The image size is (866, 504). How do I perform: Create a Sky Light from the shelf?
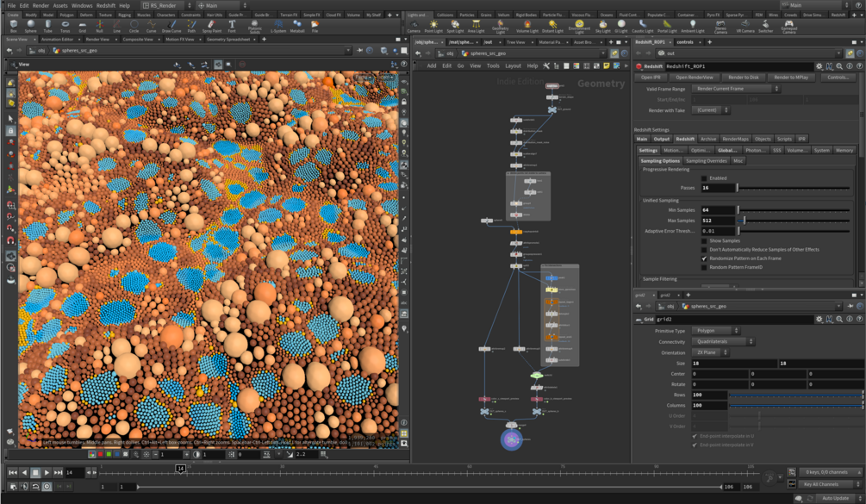tap(603, 26)
